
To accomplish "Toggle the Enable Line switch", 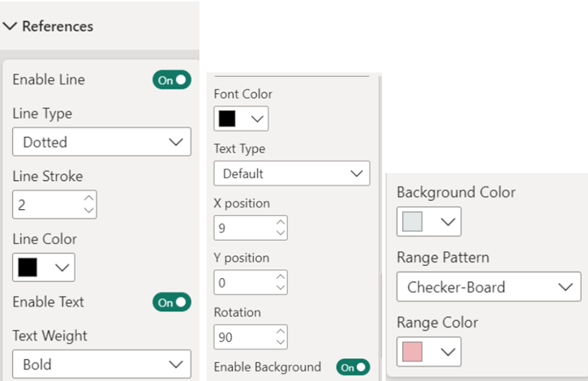I will pos(172,79).
